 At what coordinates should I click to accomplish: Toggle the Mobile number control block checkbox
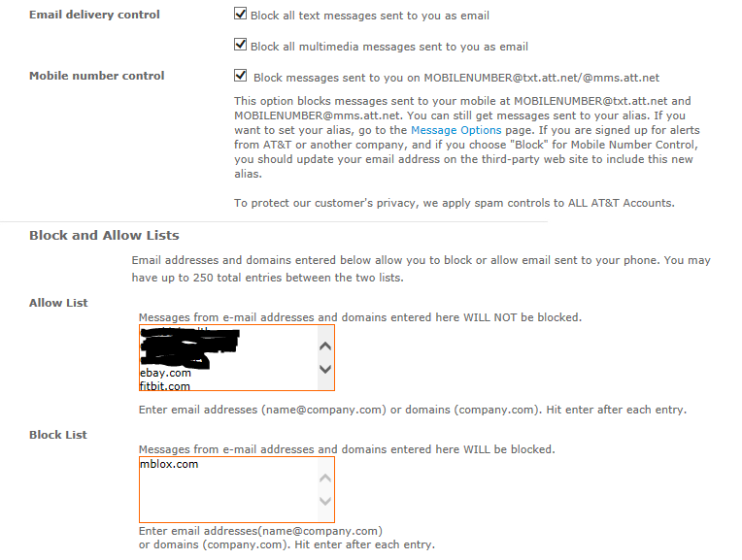pos(241,76)
